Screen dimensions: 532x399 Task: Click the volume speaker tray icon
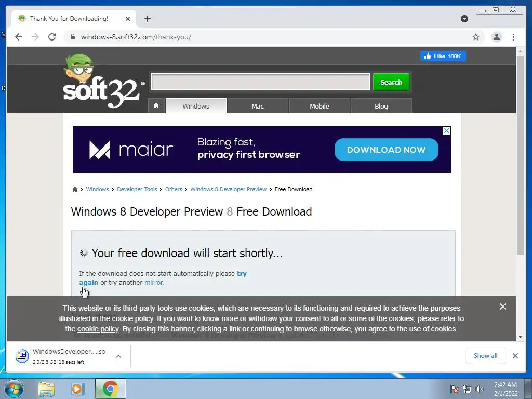tap(480, 389)
